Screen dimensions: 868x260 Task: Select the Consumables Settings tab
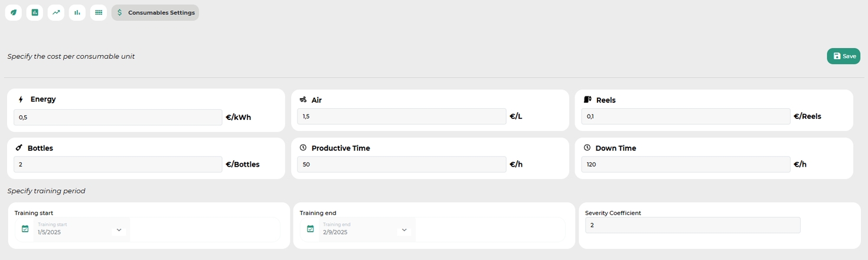pos(155,12)
